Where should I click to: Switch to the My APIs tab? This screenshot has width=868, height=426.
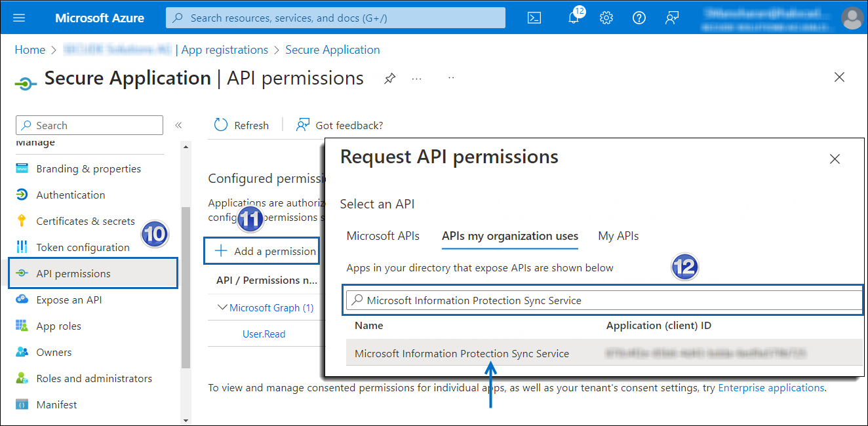pos(618,236)
